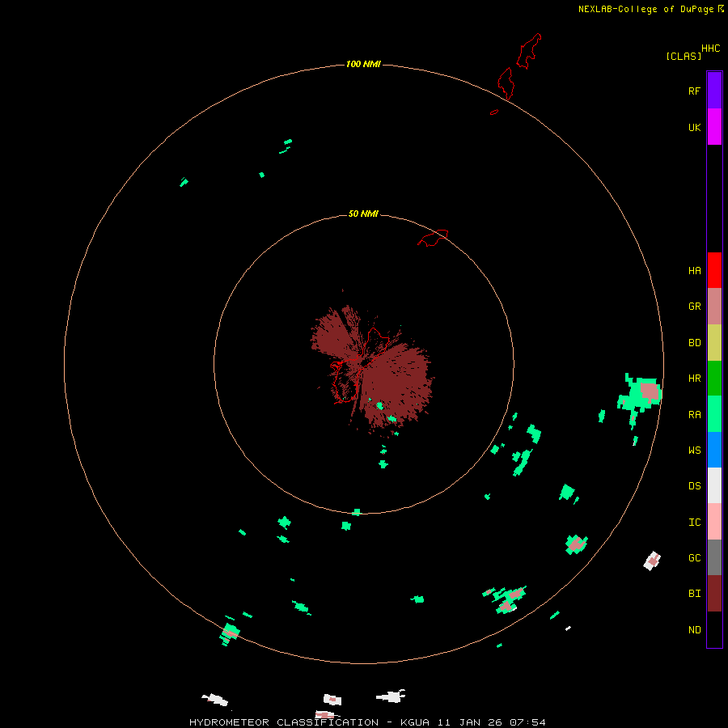Click the KGUA radar site identifier
The height and width of the screenshot is (728, 728).
click(415, 722)
